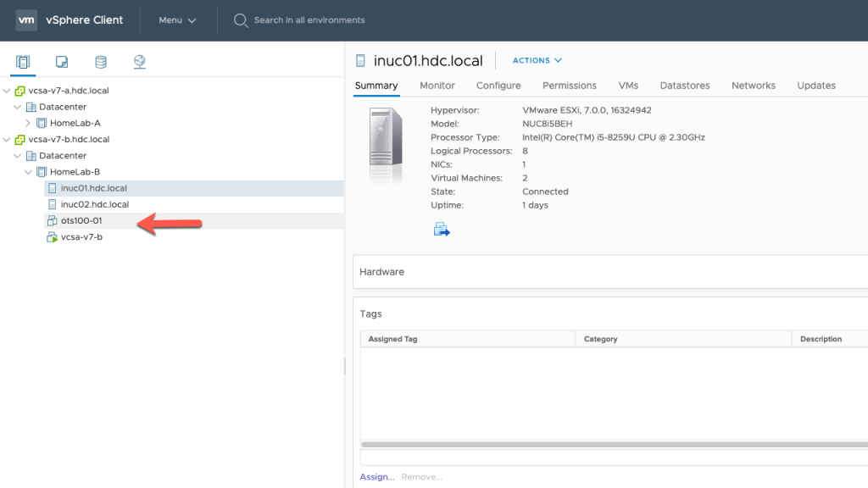Image resolution: width=868 pixels, height=488 pixels.
Task: Switch to the Permissions tab
Action: tap(570, 86)
